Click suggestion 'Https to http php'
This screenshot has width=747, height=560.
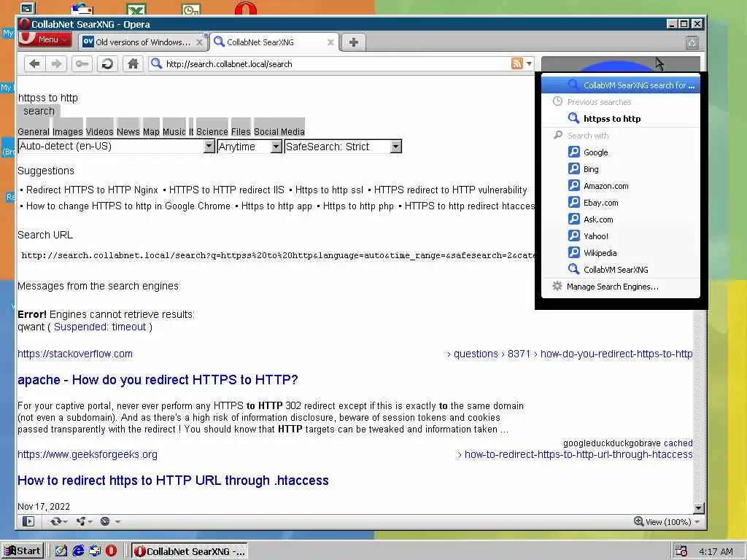358,206
